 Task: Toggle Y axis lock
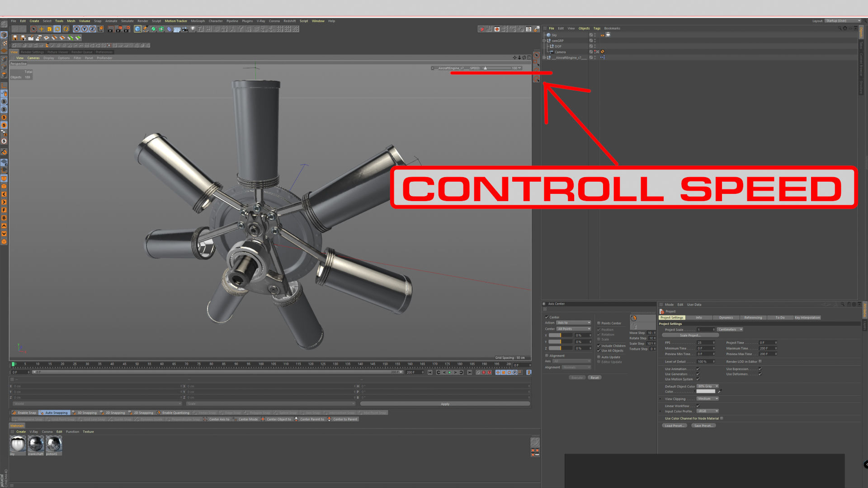85,29
